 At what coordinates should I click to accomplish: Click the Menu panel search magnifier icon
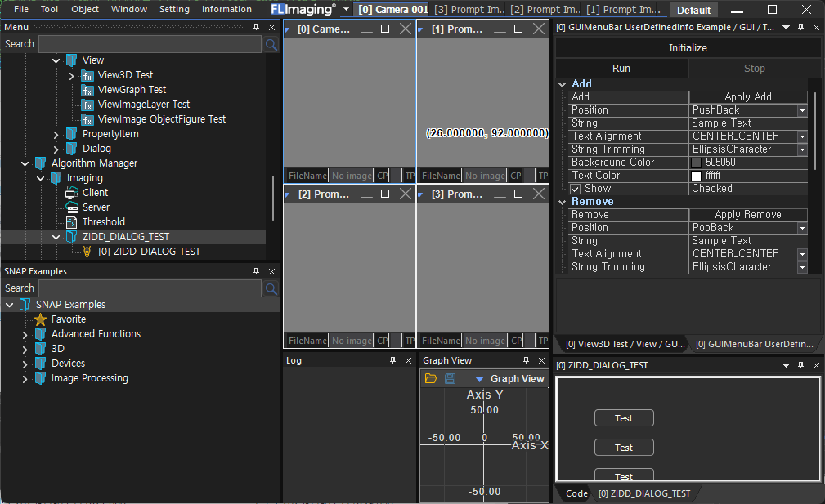271,45
